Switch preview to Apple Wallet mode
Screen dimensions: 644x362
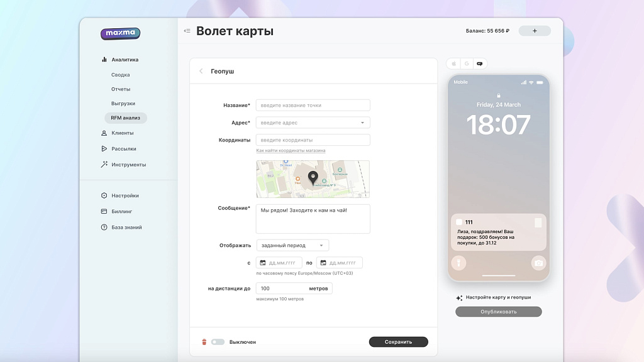[454, 63]
